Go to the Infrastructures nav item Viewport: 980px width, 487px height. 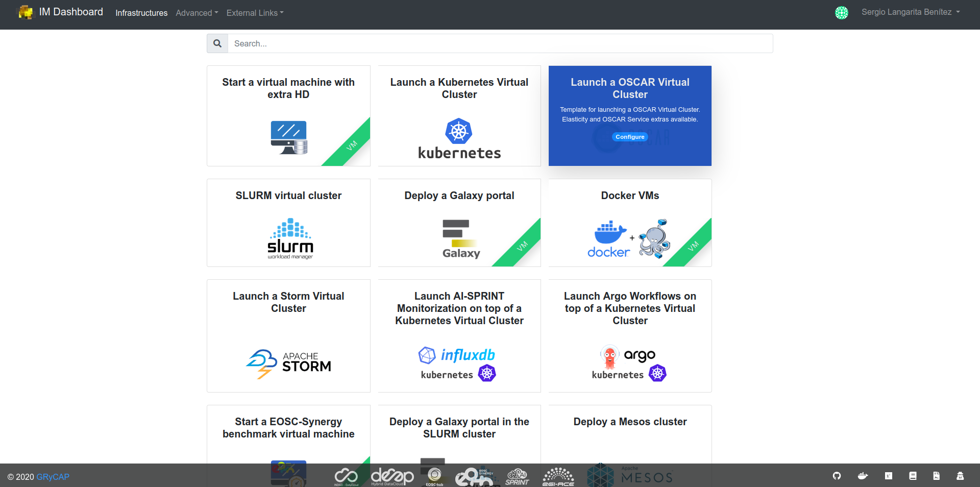[141, 13]
